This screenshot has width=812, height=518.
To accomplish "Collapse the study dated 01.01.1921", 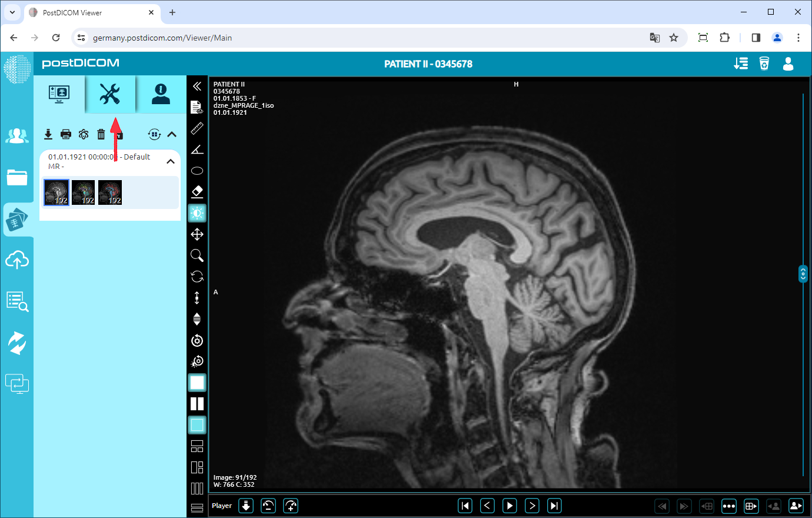I will (171, 160).
